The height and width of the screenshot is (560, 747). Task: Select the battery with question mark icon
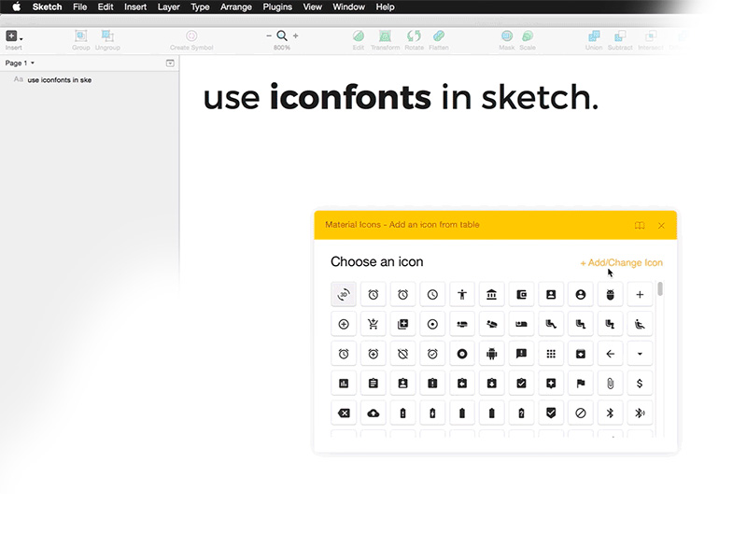521,413
